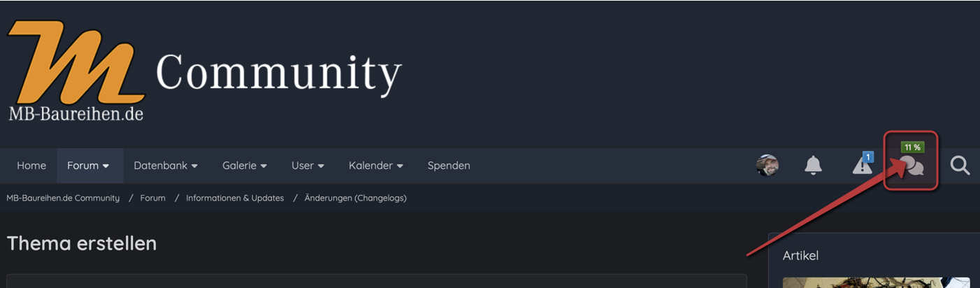Follow the MB-Baureihen.de Community breadcrumb link
The width and height of the screenshot is (980, 288).
(63, 198)
